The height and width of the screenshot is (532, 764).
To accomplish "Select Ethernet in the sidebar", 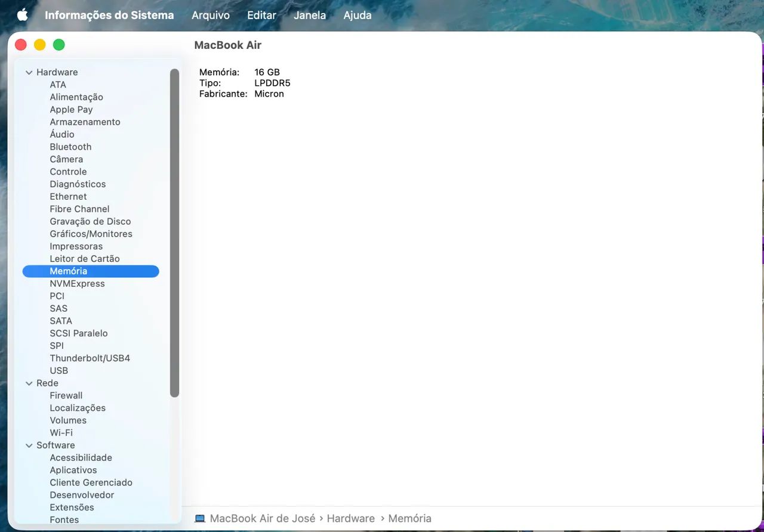I will [x=68, y=197].
